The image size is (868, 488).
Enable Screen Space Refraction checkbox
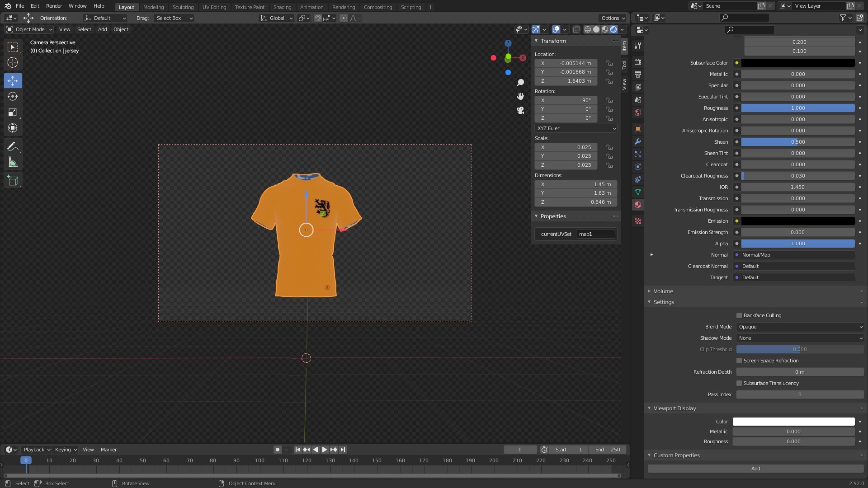pos(739,361)
